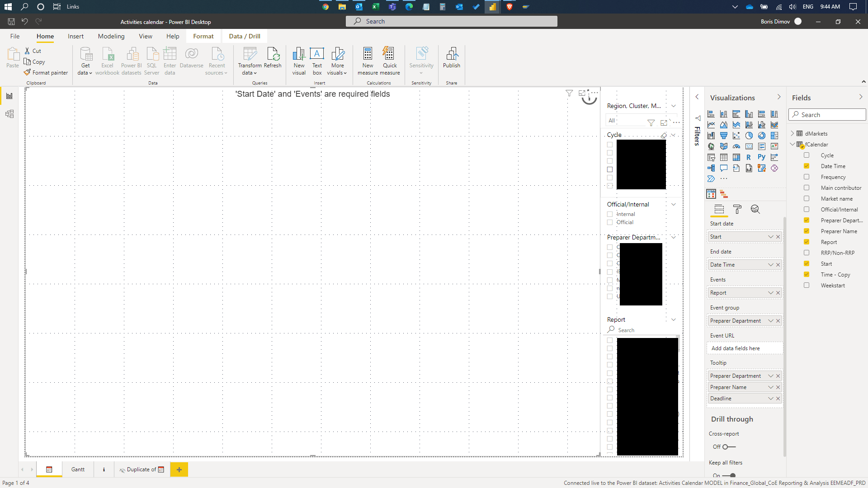Create a New measure
The image size is (868, 488).
click(368, 61)
